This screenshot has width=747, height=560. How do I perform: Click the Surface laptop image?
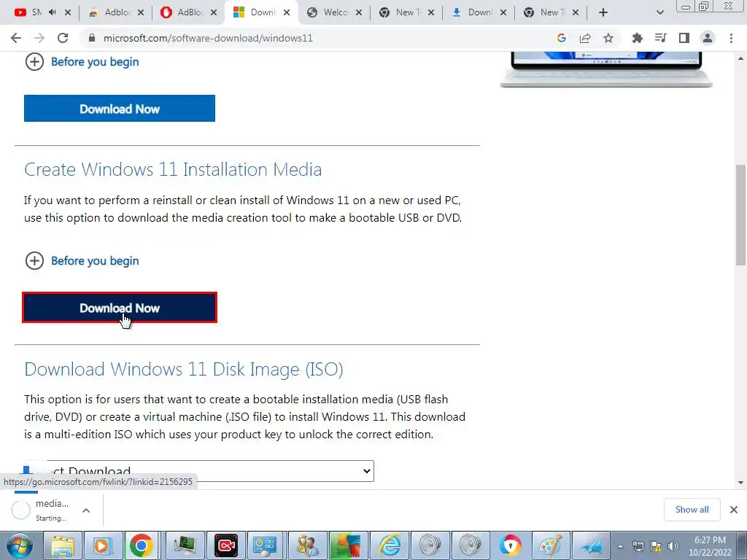tap(606, 69)
